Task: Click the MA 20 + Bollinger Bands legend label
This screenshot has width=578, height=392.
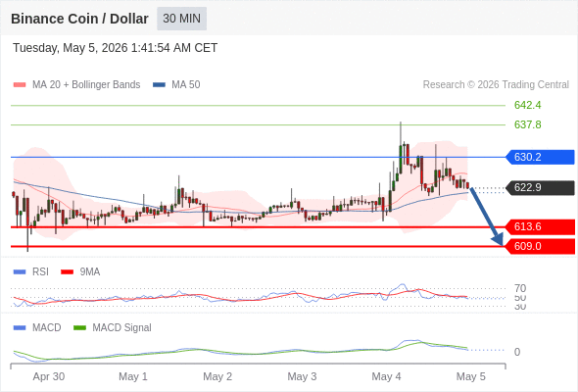Action: (x=86, y=85)
